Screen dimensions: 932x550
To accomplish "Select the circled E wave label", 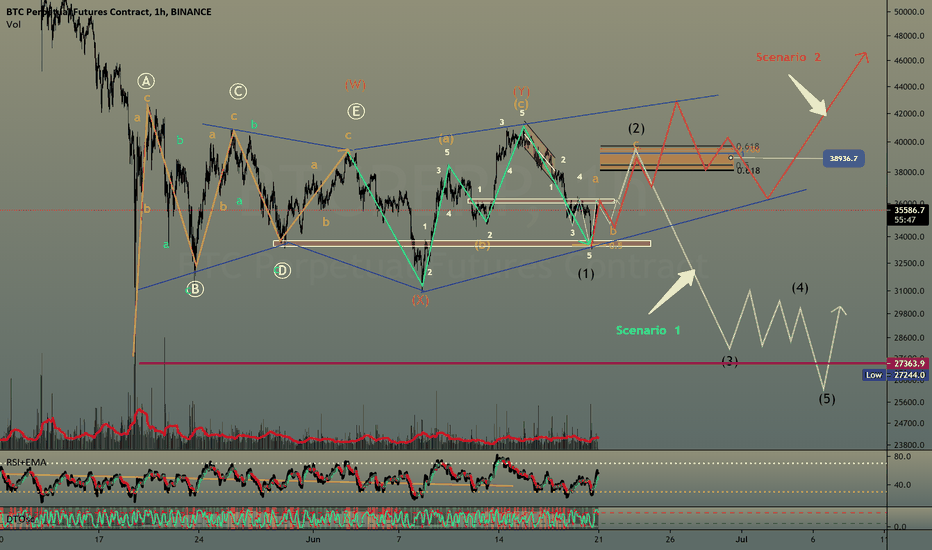I will (x=355, y=111).
